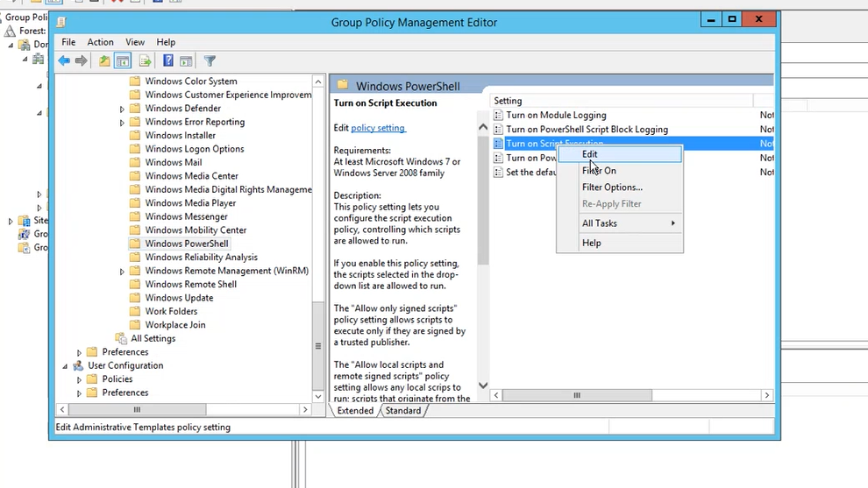Click the editor window title bar icon
Screen dimensions: 868x488
[x=61, y=22]
